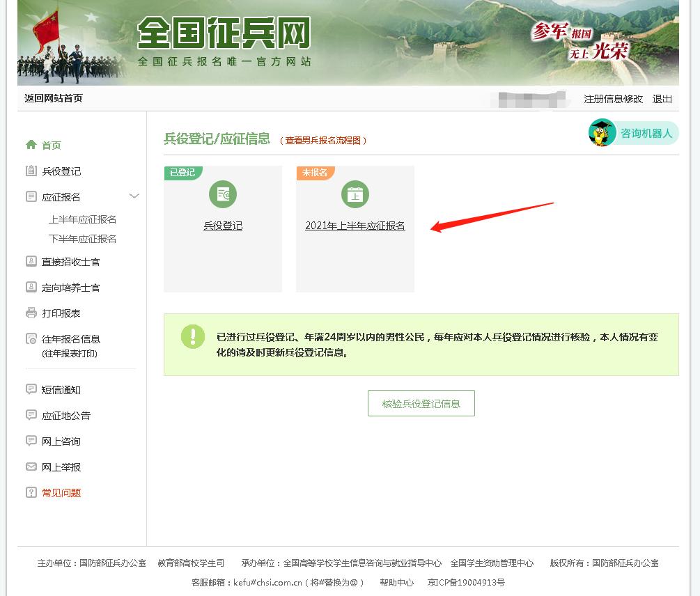Open the 查看男兵报名流程图 link
700x596 pixels.
327,139
